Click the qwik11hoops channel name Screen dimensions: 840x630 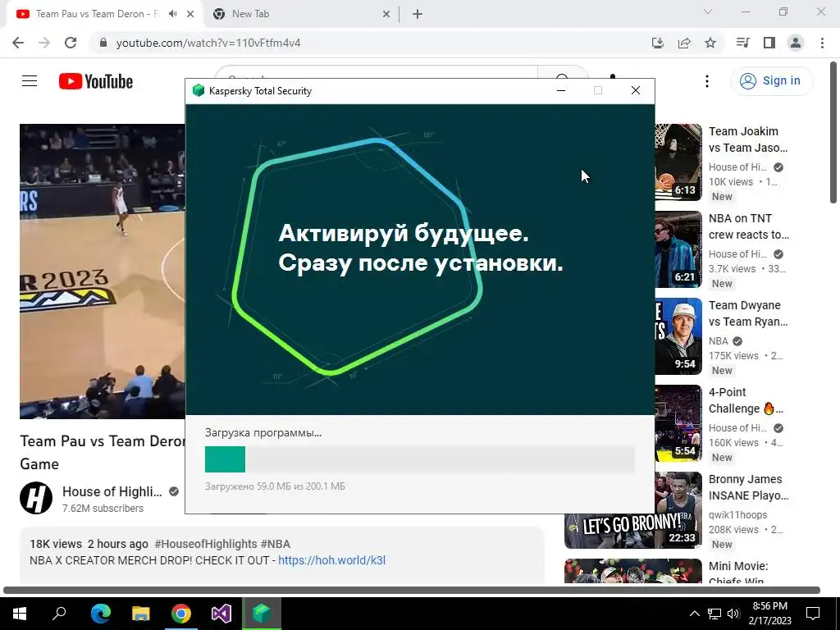(737, 515)
